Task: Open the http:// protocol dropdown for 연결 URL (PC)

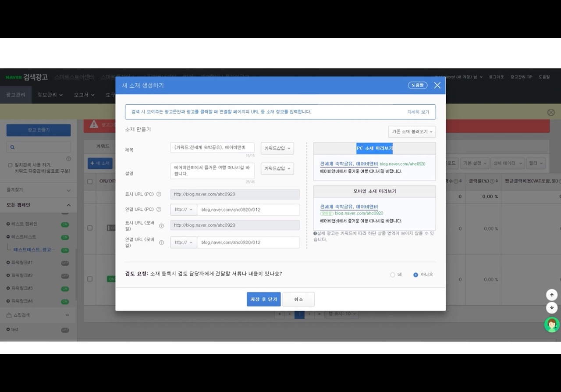Action: click(184, 210)
